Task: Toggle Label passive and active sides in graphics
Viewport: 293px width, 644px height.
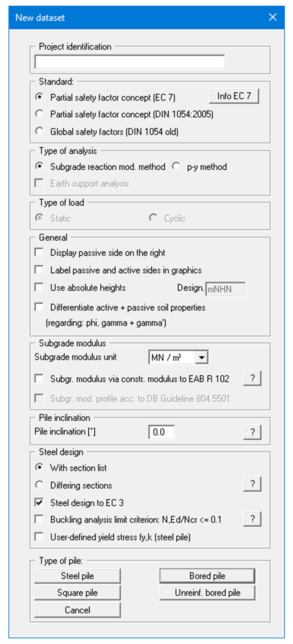Action: tap(39, 270)
